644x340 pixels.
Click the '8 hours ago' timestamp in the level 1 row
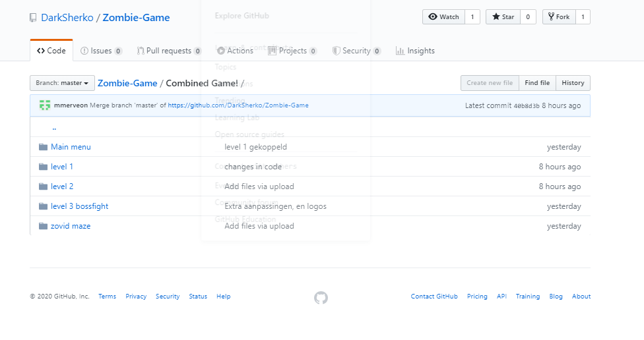560,167
